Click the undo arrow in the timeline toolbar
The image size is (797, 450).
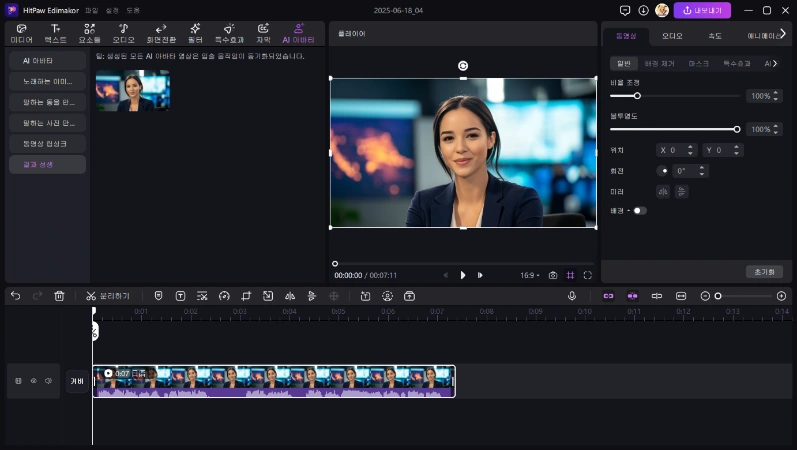pos(16,296)
